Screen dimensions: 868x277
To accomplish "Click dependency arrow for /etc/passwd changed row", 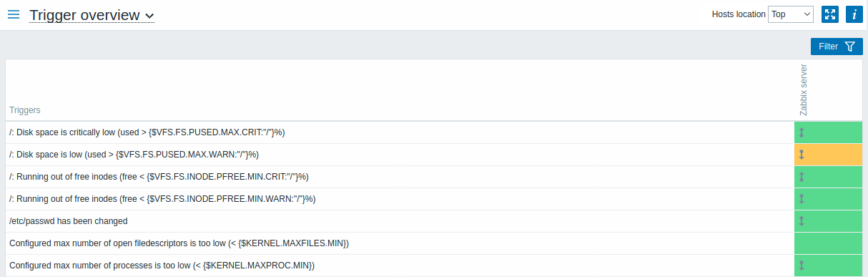I will point(802,221).
